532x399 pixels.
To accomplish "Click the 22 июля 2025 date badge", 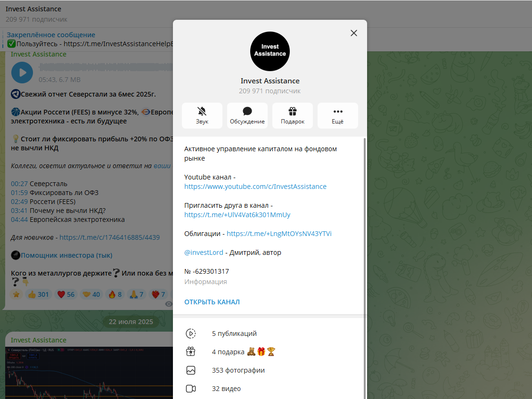I will (x=131, y=322).
